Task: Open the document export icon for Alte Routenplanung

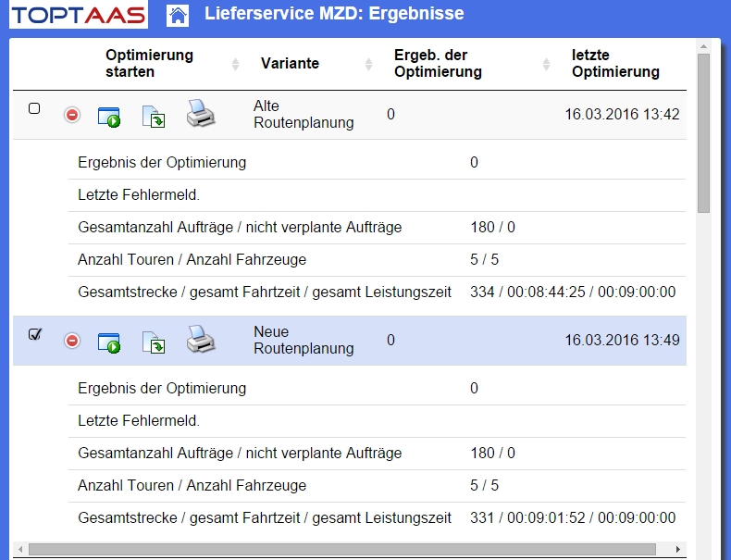Action: coord(154,115)
